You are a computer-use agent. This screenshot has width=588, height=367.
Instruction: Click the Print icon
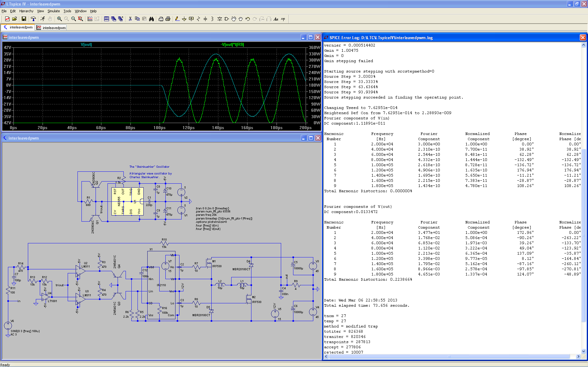click(168, 19)
